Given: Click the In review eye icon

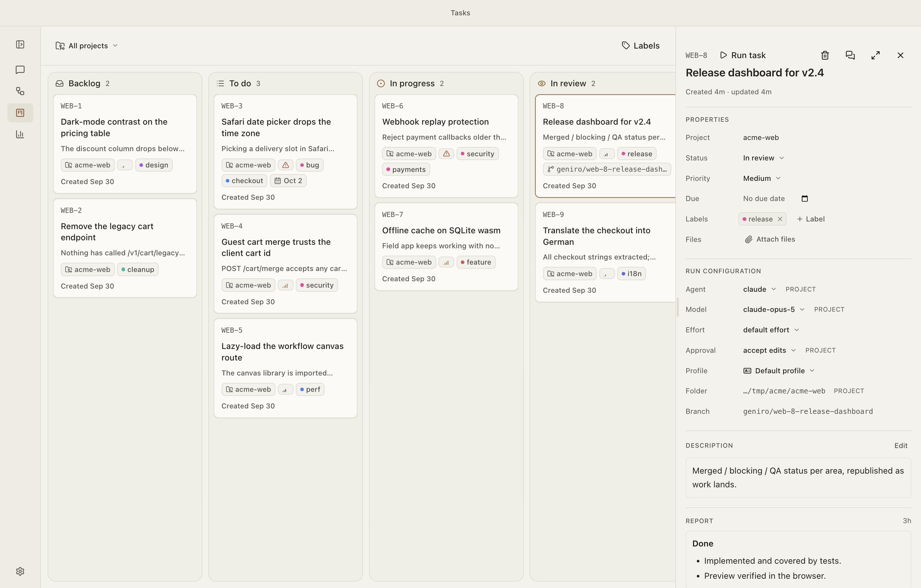Looking at the screenshot, I should [542, 83].
